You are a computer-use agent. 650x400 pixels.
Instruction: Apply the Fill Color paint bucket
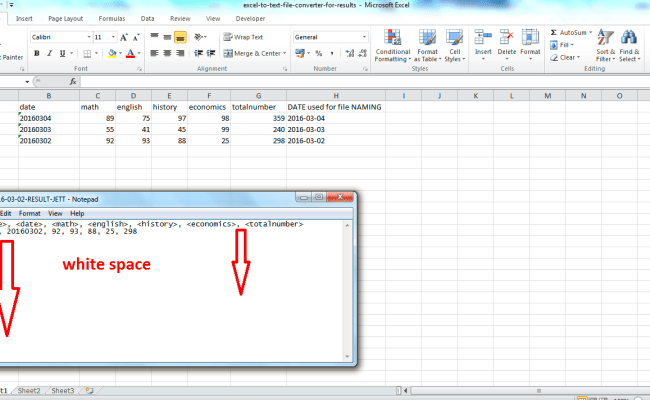pos(112,53)
